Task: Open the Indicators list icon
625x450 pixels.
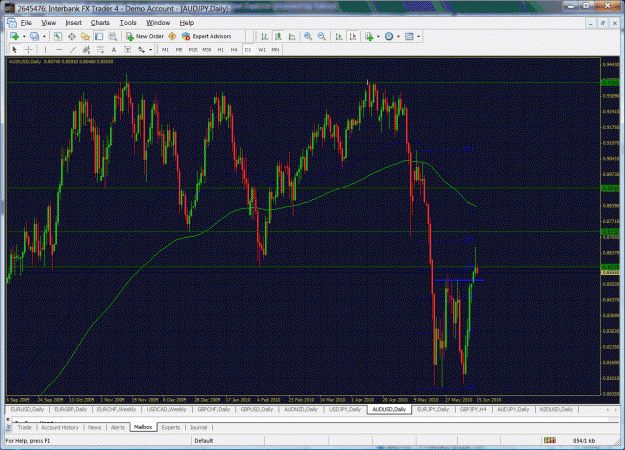Action: click(x=369, y=36)
